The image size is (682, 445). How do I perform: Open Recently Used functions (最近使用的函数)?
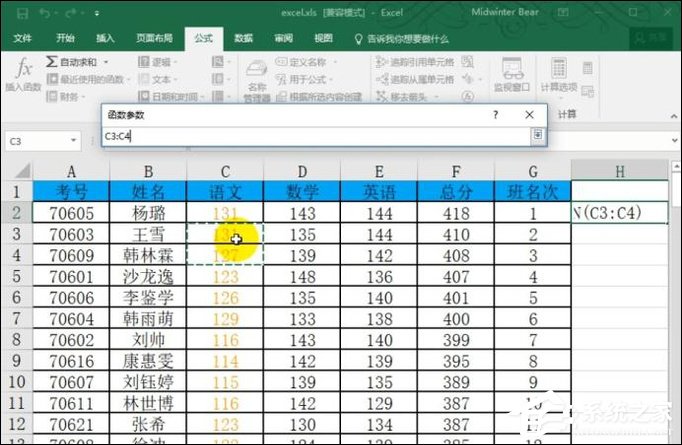[x=88, y=79]
